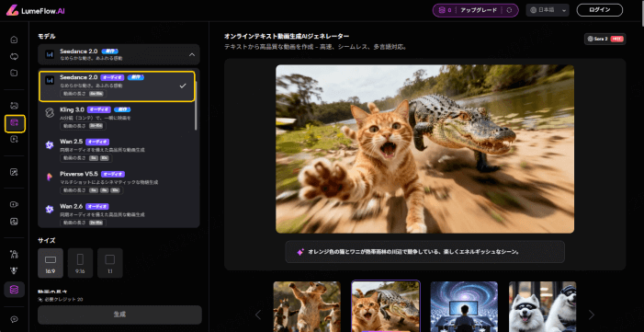Click the video-with-plus sidebar icon
644x332 pixels.
(14, 140)
